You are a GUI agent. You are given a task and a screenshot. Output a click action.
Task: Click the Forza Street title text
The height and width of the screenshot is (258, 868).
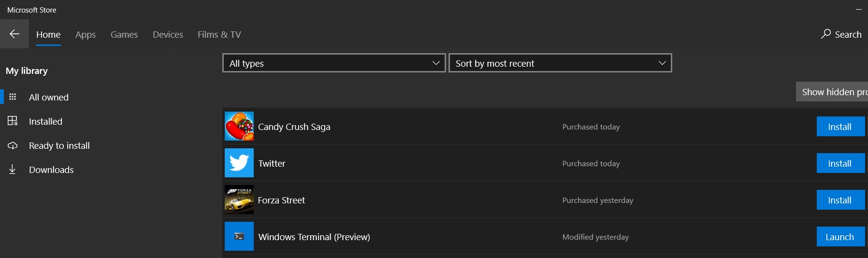click(x=281, y=200)
